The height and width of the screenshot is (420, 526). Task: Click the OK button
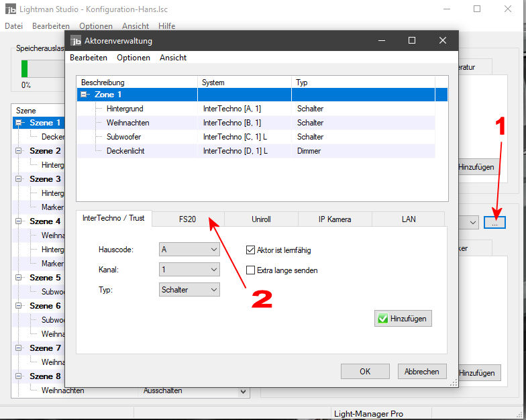pos(364,371)
